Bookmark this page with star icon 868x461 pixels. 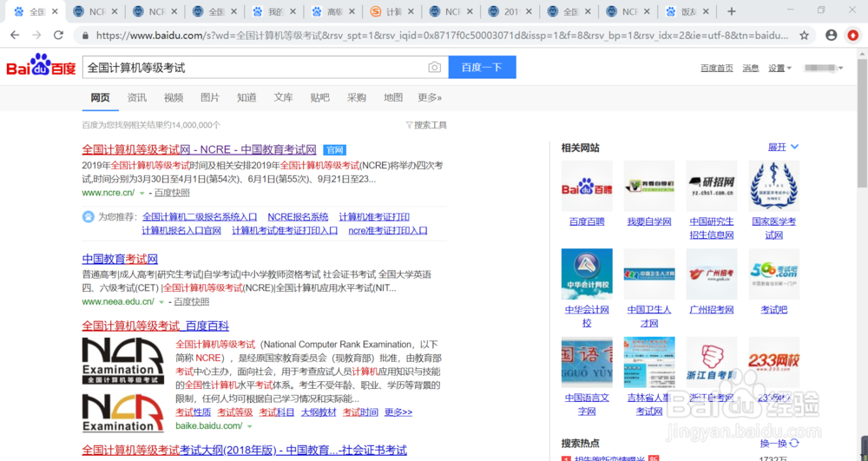pyautogui.click(x=805, y=36)
